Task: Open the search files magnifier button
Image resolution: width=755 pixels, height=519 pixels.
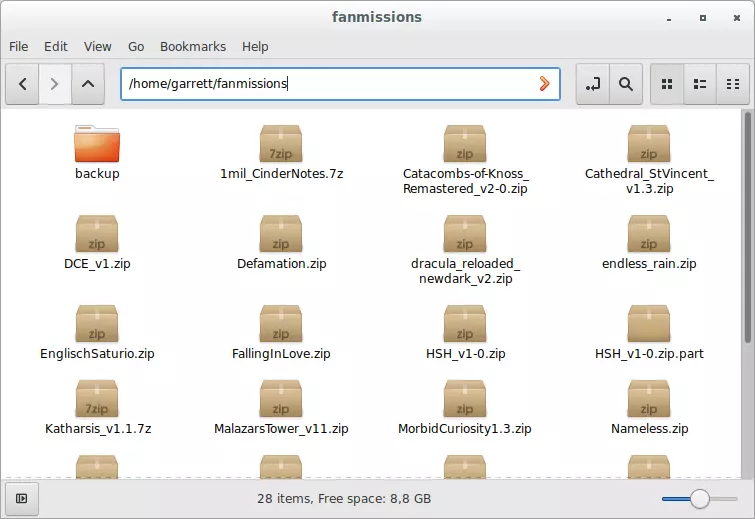Action: 626,84
